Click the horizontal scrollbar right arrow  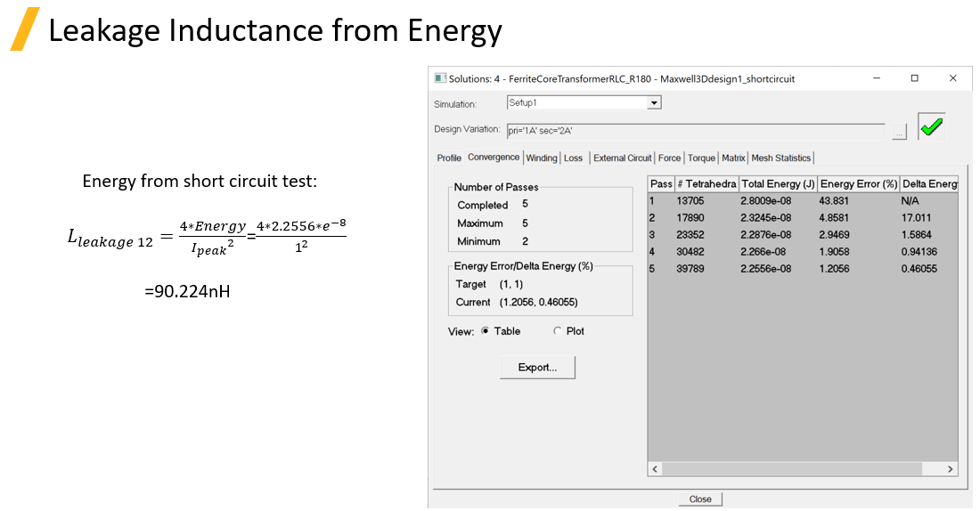950,469
